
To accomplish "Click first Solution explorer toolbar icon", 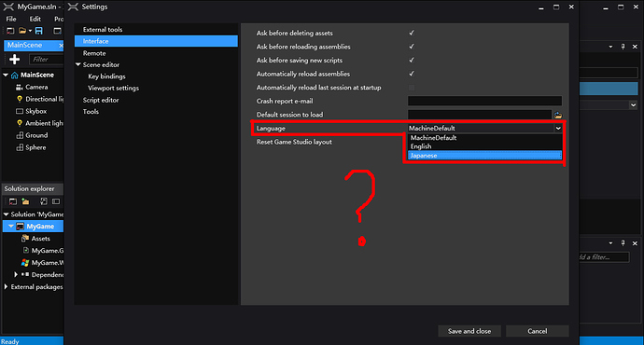I will 13,201.
